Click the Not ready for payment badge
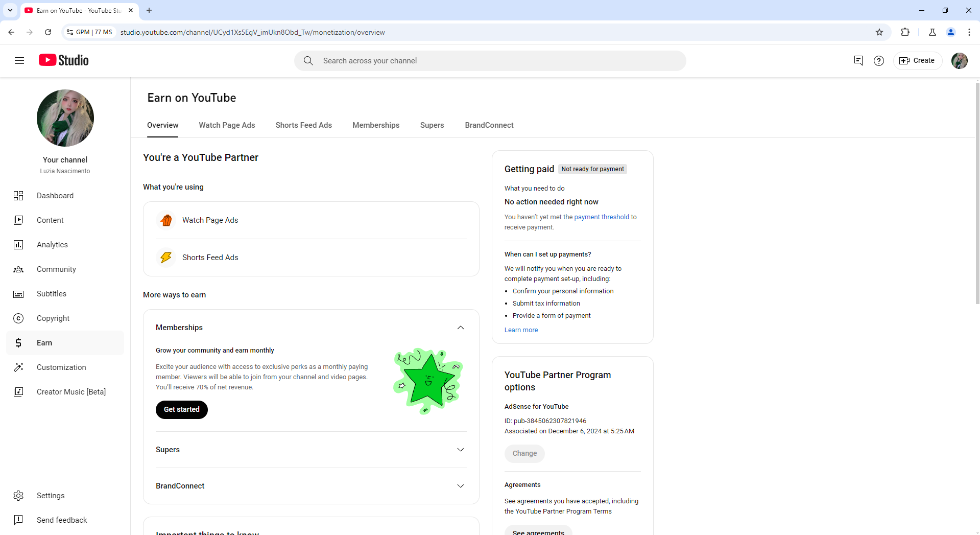Image resolution: width=980 pixels, height=535 pixels. 592,169
